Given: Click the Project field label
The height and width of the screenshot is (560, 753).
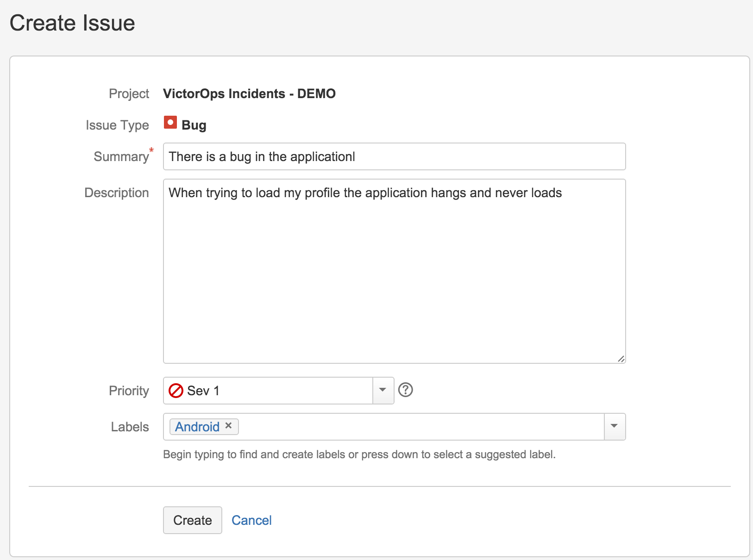Looking at the screenshot, I should tap(129, 93).
